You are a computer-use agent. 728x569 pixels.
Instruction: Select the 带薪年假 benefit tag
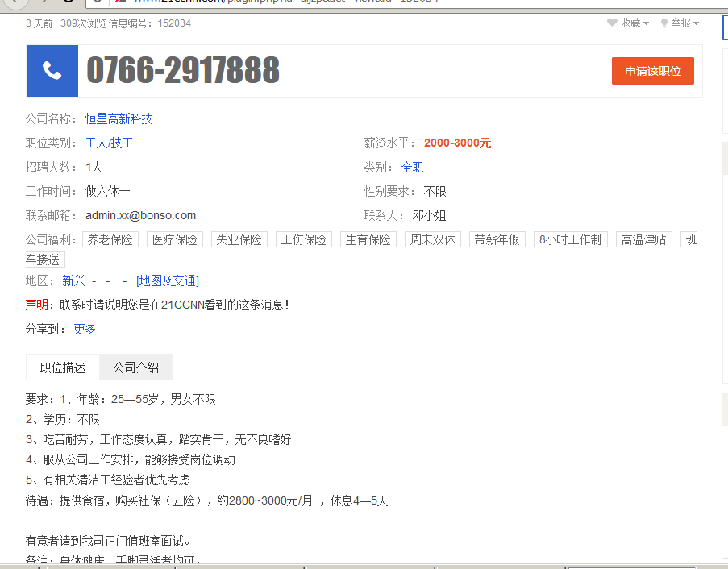click(x=497, y=239)
